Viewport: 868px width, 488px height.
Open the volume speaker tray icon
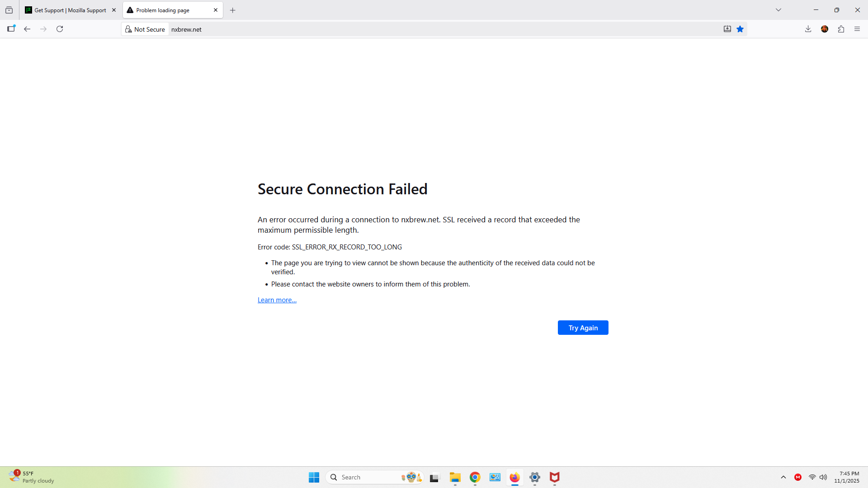pos(823,477)
